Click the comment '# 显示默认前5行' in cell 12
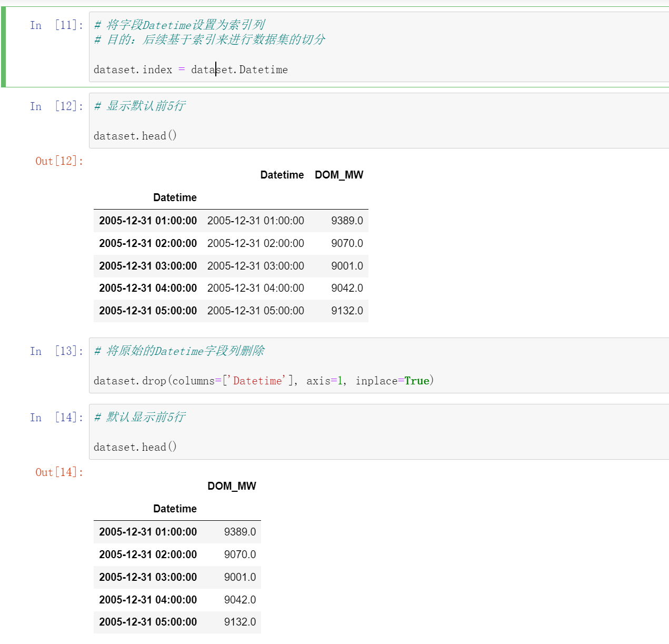 [139, 106]
